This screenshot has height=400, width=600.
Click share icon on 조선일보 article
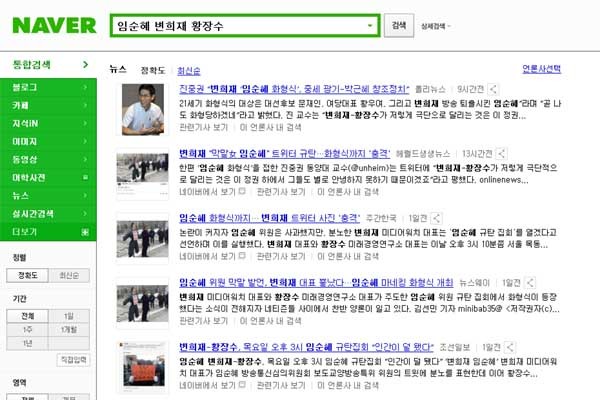pyautogui.click(x=510, y=348)
